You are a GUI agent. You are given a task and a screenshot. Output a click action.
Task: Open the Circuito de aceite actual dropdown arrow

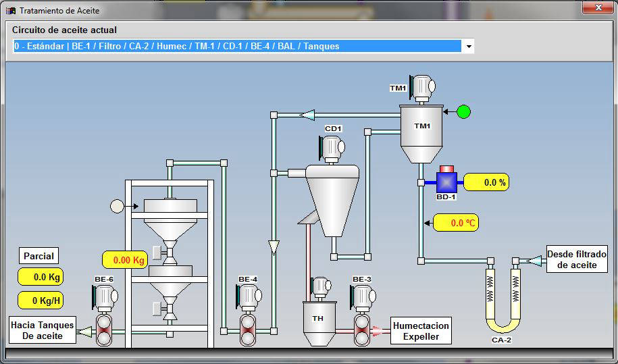(x=467, y=47)
